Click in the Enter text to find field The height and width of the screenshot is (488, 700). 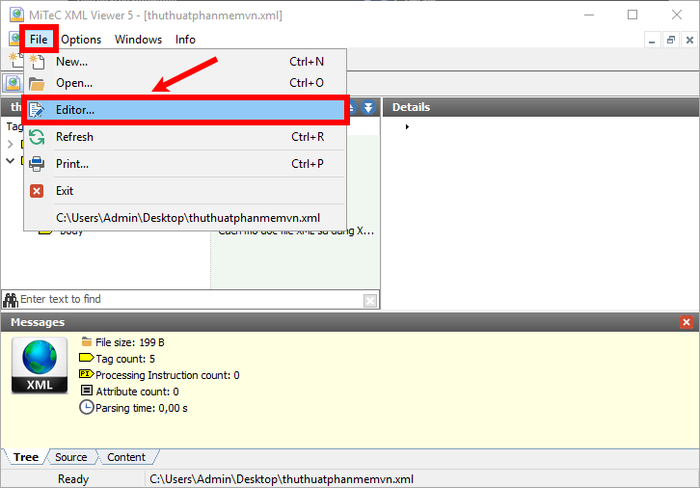[190, 299]
